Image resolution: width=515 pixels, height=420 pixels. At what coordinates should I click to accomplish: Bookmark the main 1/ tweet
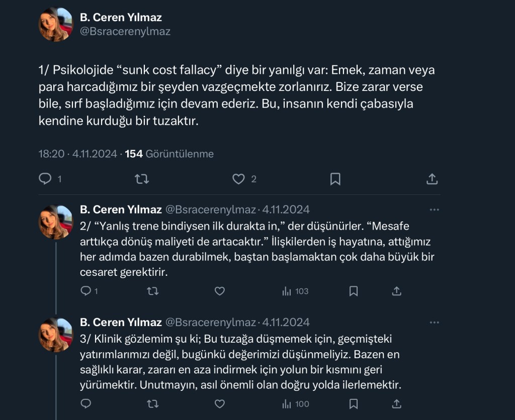click(335, 179)
